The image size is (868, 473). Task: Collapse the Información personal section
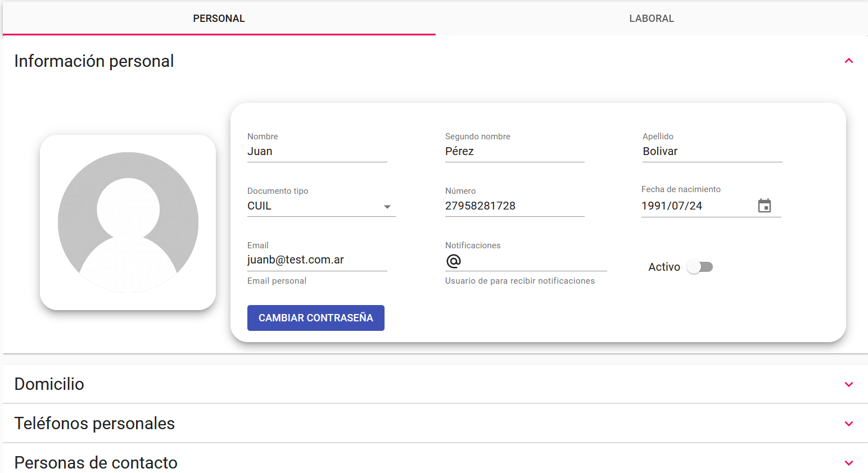click(x=848, y=61)
